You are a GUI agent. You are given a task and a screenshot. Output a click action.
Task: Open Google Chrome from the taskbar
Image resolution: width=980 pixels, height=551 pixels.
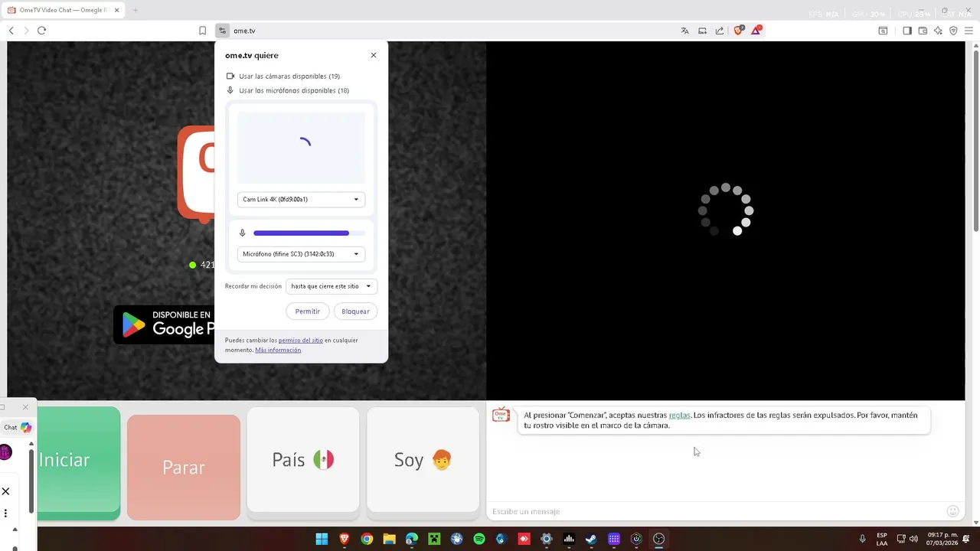click(x=367, y=539)
